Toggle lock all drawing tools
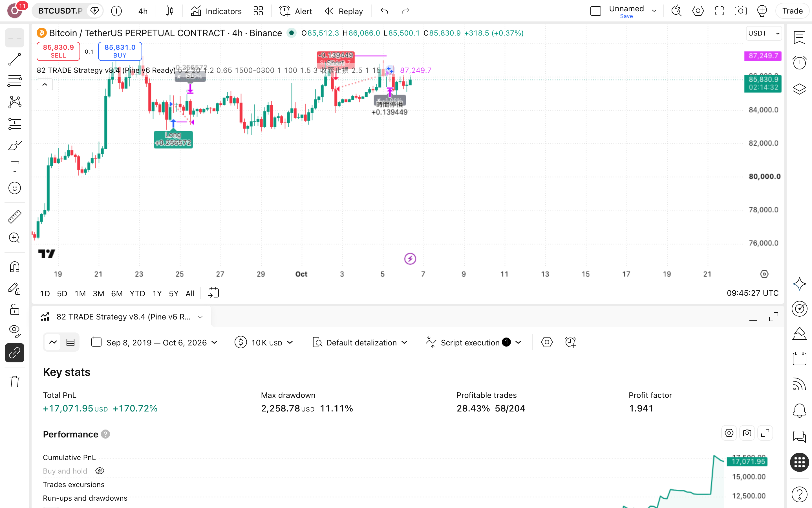The height and width of the screenshot is (508, 812). (x=14, y=310)
